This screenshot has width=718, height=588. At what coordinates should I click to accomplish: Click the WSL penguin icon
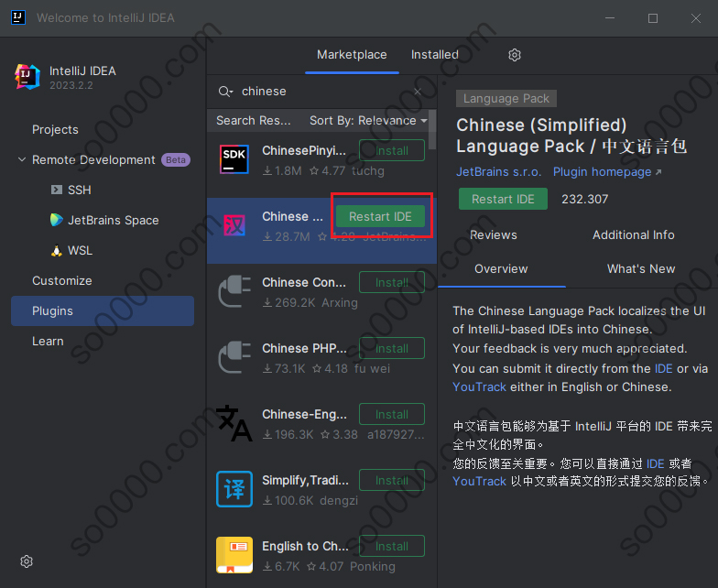(x=57, y=251)
